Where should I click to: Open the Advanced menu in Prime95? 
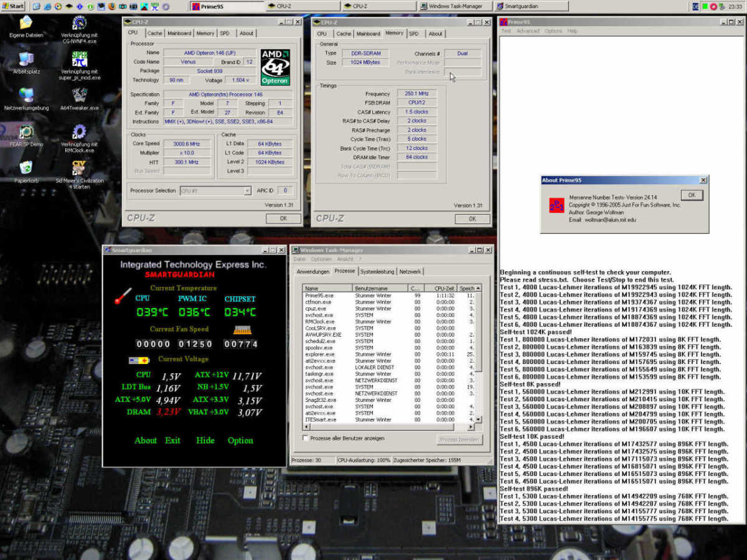click(528, 31)
